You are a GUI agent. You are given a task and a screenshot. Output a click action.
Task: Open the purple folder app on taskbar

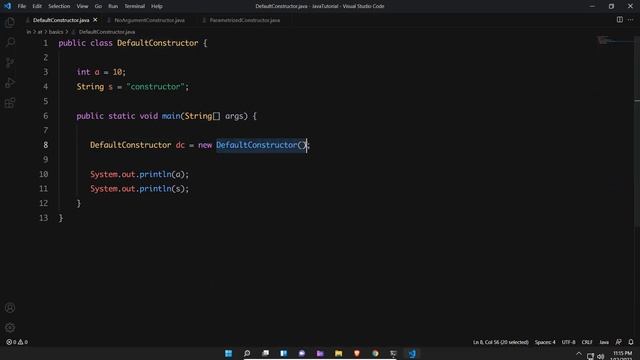pos(320,353)
